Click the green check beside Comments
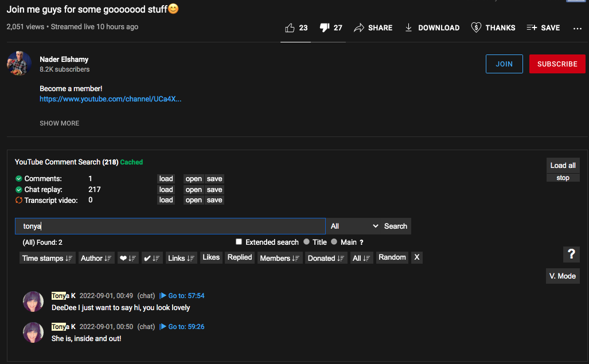589x364 pixels. tap(19, 179)
